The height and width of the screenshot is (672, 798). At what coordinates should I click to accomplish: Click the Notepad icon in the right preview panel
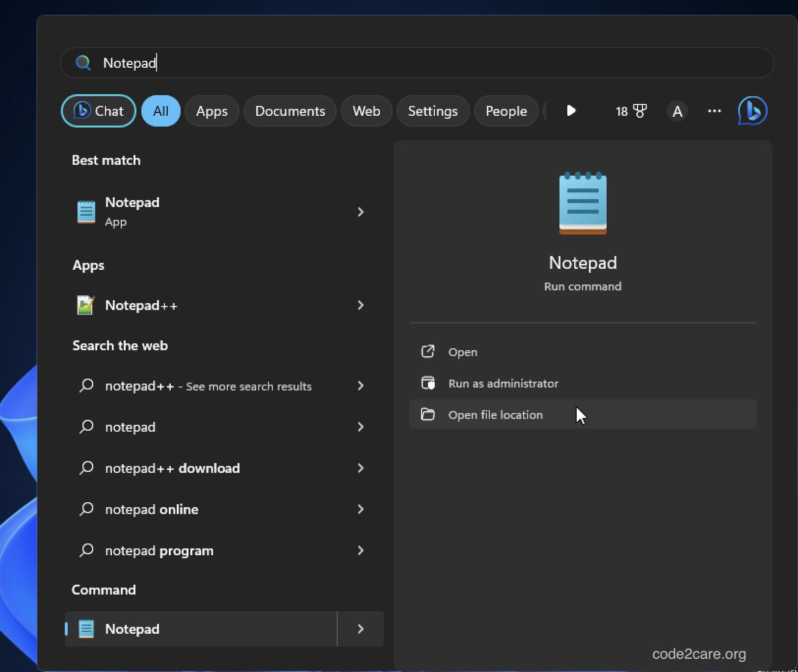pos(583,204)
